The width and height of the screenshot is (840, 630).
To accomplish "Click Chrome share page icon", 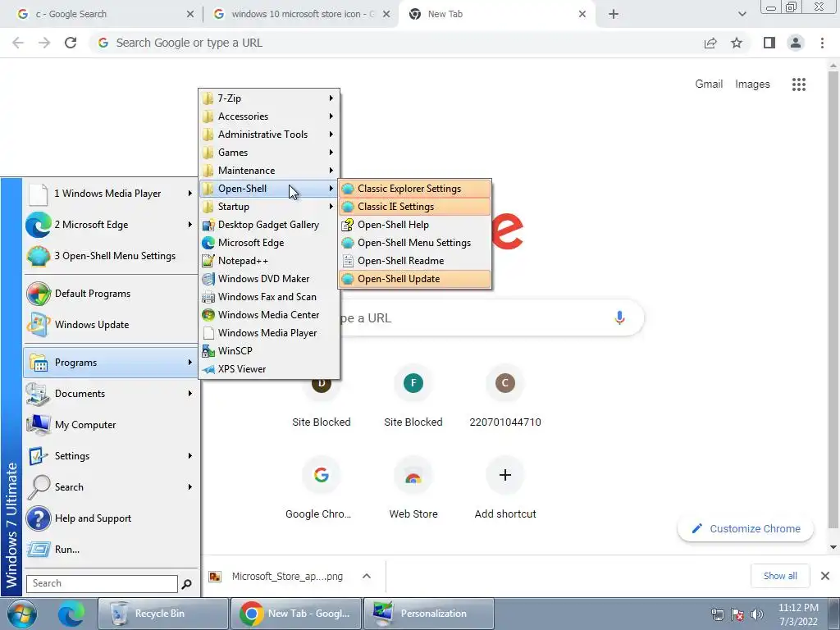I will pyautogui.click(x=710, y=43).
